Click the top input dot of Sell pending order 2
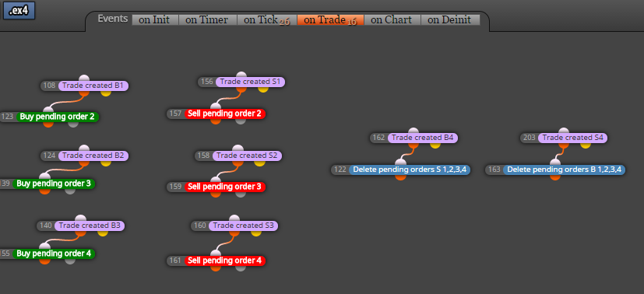644x294 pixels. [x=216, y=107]
